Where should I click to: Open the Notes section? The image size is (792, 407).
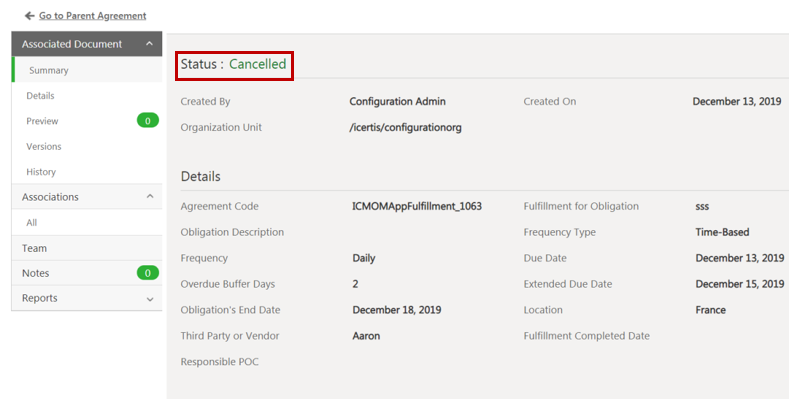pyautogui.click(x=35, y=273)
